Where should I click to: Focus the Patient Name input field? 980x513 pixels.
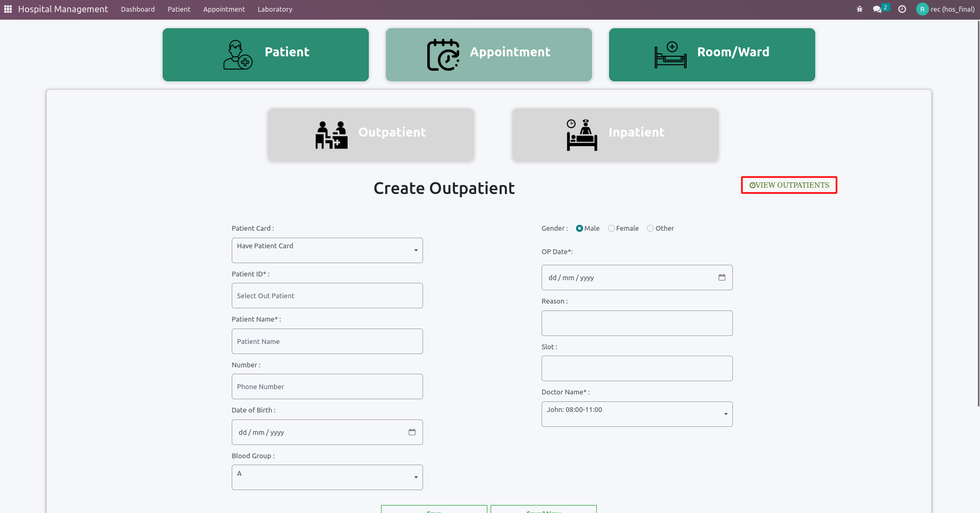coord(327,341)
